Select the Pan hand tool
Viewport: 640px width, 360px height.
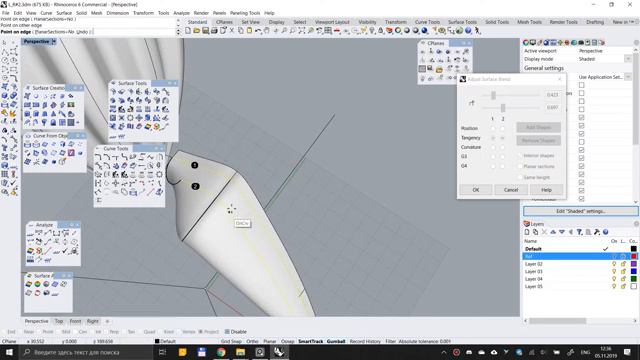pyautogui.click(x=267, y=31)
